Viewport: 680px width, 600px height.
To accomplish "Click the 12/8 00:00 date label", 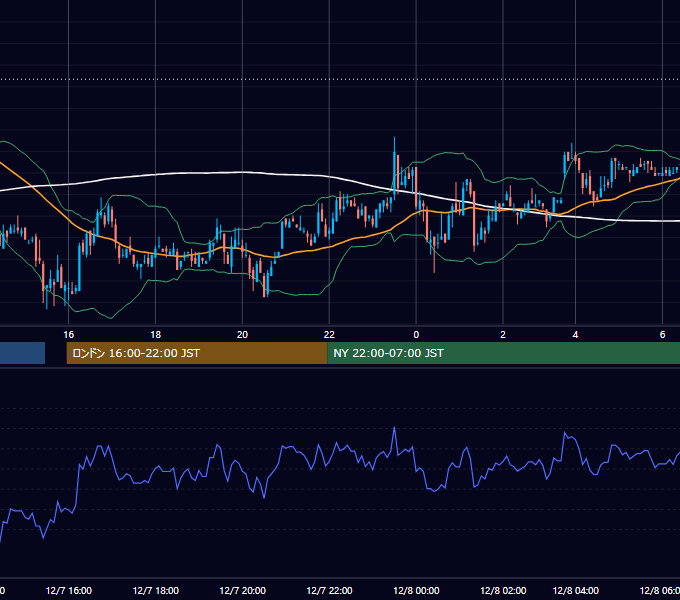I will (x=416, y=590).
